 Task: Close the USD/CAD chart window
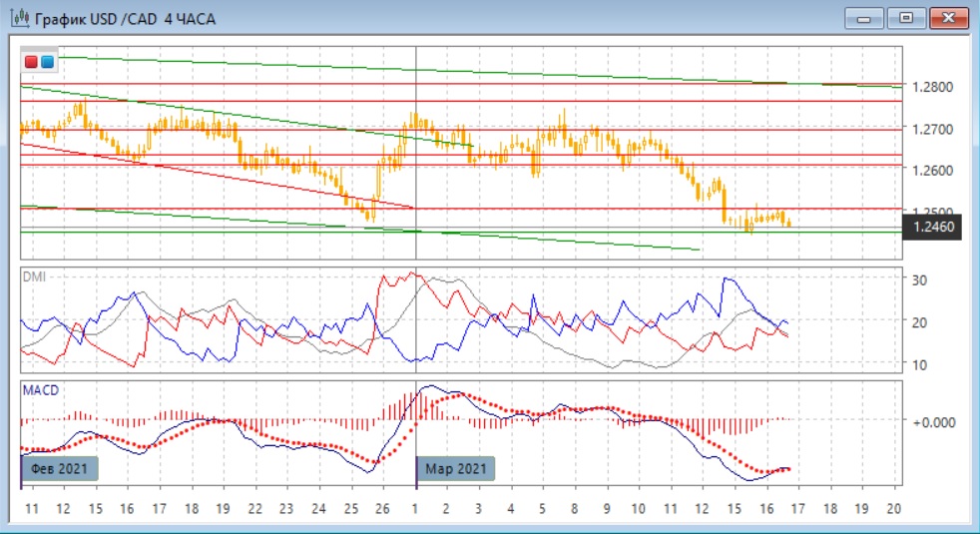(x=949, y=19)
